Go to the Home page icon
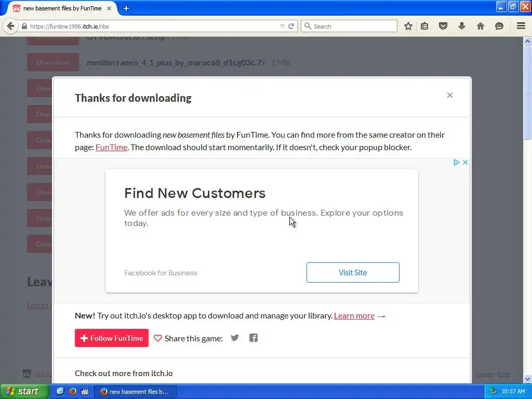 pos(481,26)
